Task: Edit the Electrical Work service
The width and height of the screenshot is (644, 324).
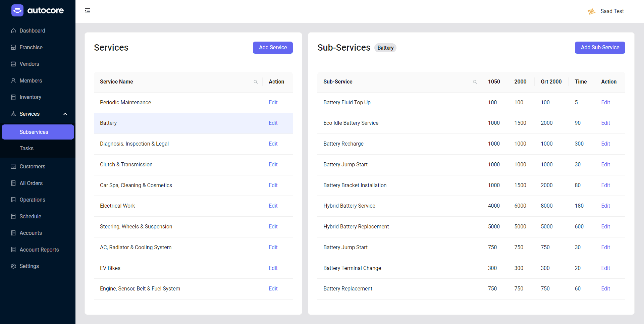Action: point(273,206)
